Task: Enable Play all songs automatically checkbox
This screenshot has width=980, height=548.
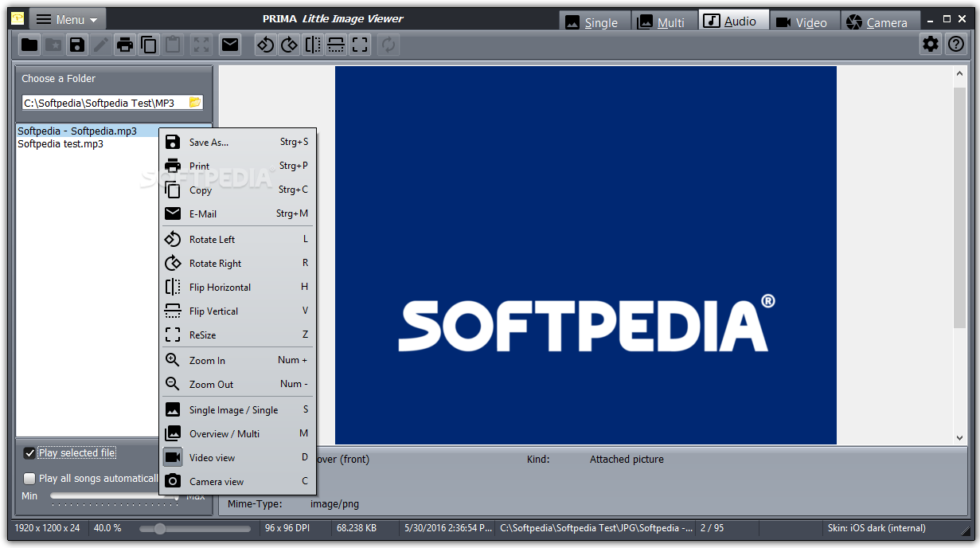Action: (29, 479)
